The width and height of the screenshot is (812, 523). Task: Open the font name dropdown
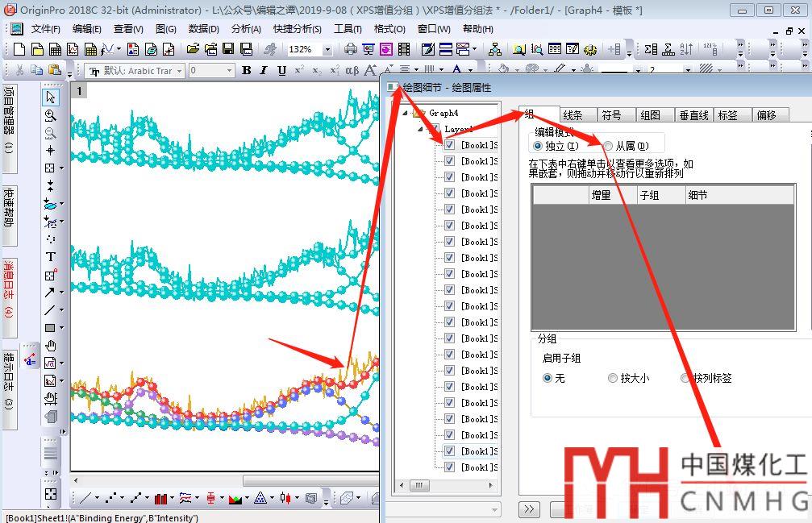[178, 71]
